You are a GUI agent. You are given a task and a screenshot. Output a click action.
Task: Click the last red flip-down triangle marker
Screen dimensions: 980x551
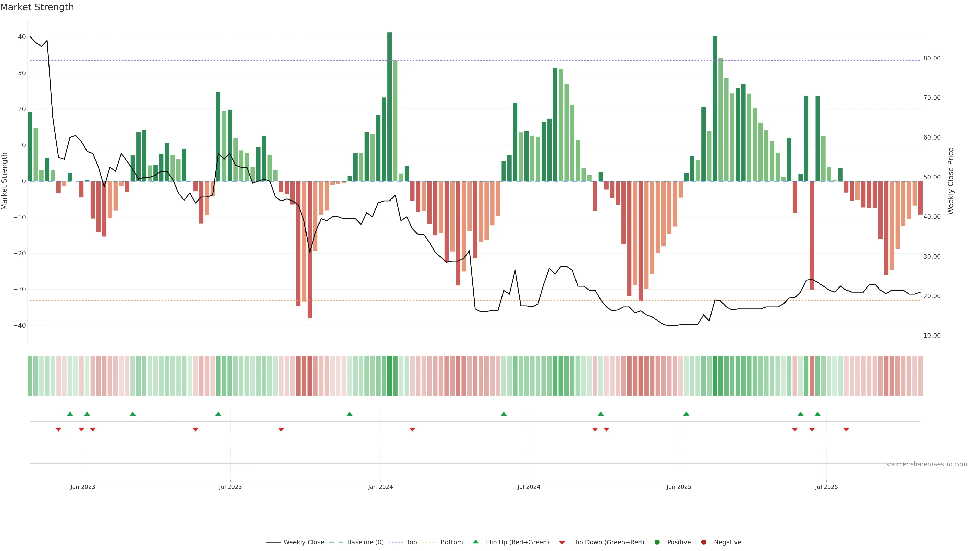(x=846, y=429)
